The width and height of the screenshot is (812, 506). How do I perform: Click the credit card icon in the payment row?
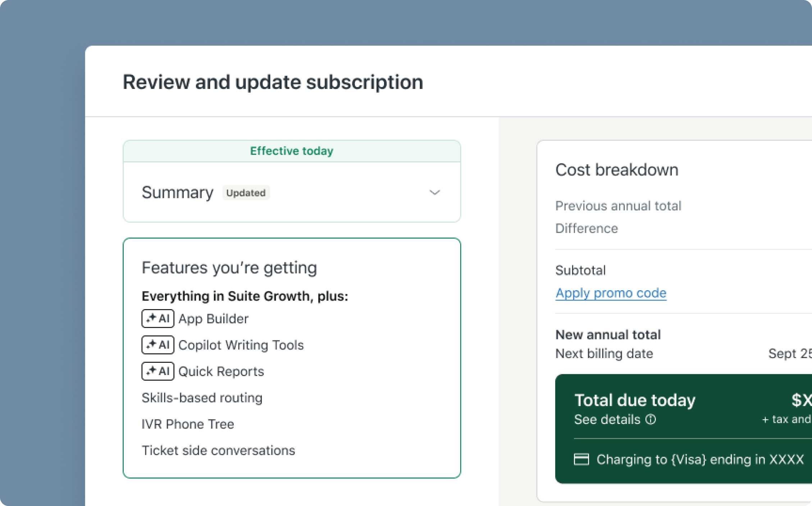click(x=581, y=459)
